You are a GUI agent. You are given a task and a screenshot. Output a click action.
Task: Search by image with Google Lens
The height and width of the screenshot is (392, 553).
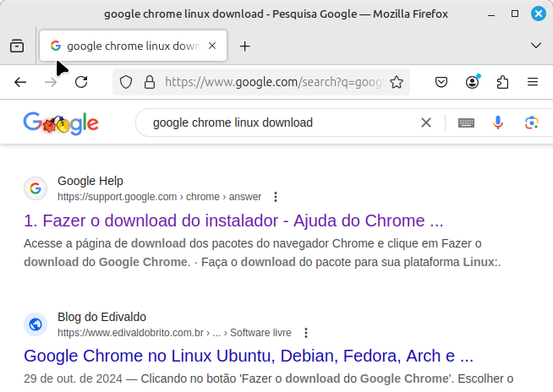click(531, 122)
